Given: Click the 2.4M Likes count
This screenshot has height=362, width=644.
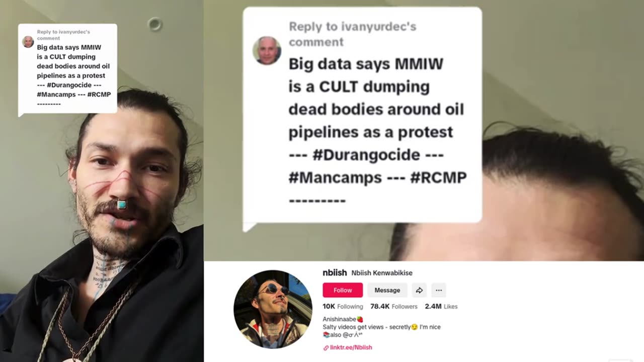Looking at the screenshot, I should tap(441, 306).
